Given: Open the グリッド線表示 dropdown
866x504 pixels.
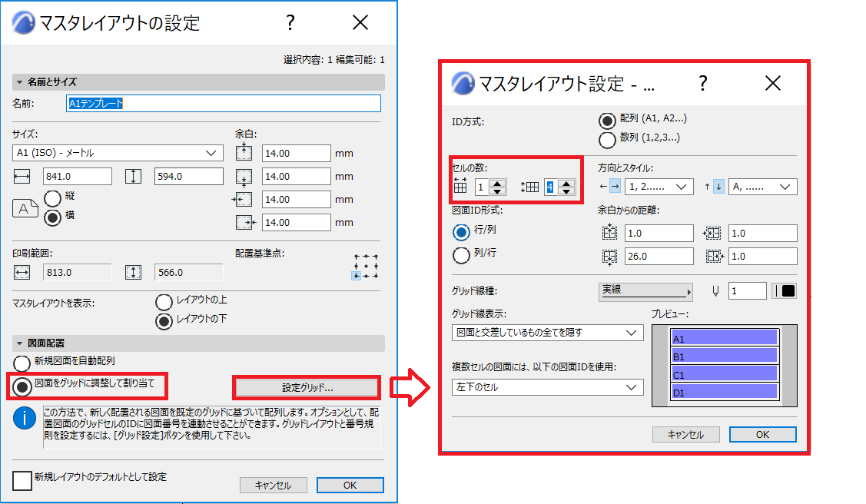Looking at the screenshot, I should click(x=547, y=333).
